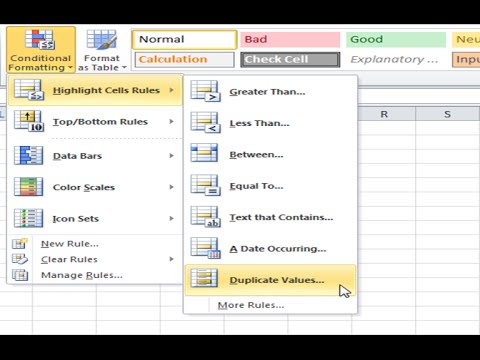Image resolution: width=480 pixels, height=360 pixels.
Task: Apply the Neutral cell style
Action: coord(466,39)
